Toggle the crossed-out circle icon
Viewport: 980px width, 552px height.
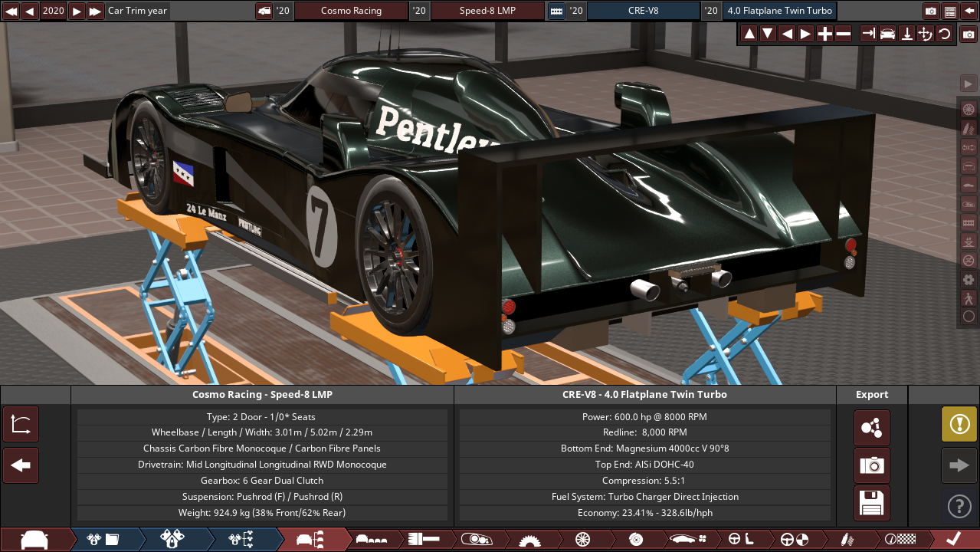969,260
